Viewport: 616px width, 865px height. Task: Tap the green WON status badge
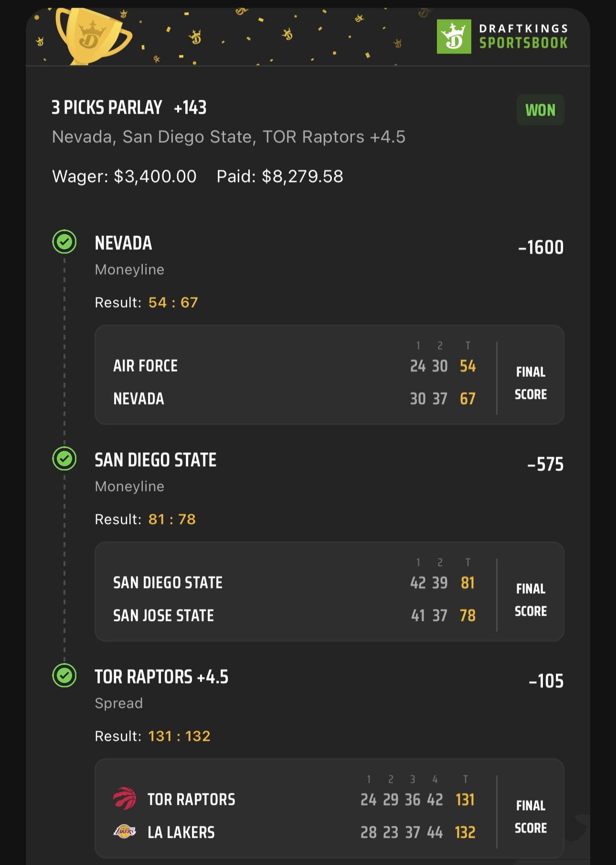[540, 110]
